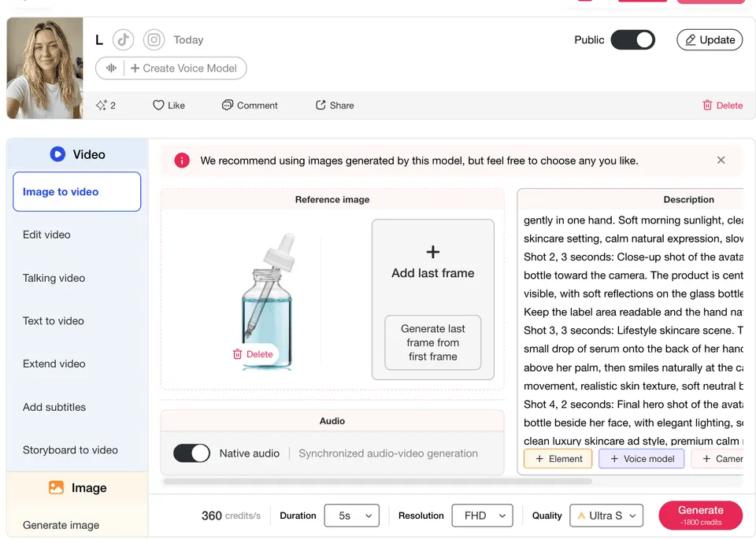
Task: Click the Share arrow icon
Action: [x=321, y=105]
